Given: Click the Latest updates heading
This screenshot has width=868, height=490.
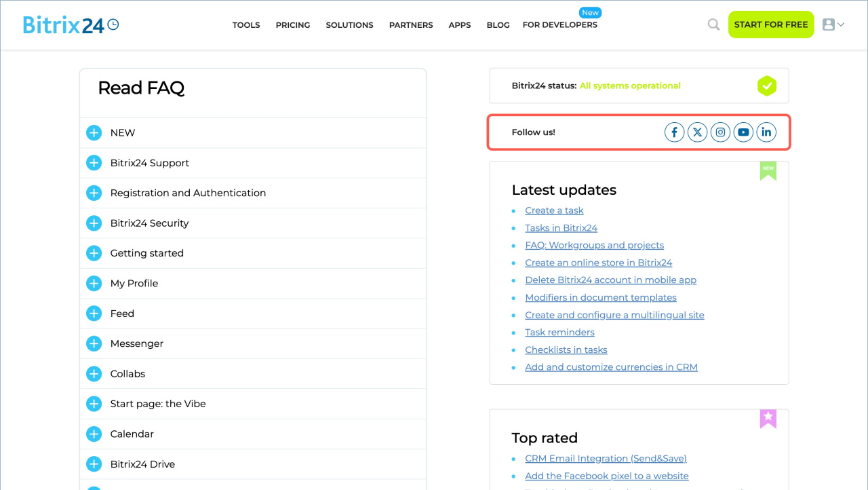Looking at the screenshot, I should pyautogui.click(x=564, y=190).
